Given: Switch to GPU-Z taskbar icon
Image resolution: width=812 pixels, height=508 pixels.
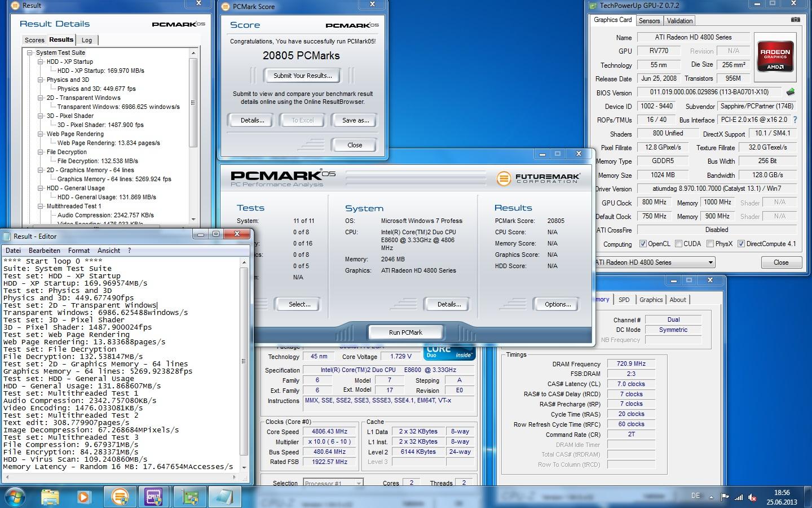Looking at the screenshot, I should coord(190,497).
